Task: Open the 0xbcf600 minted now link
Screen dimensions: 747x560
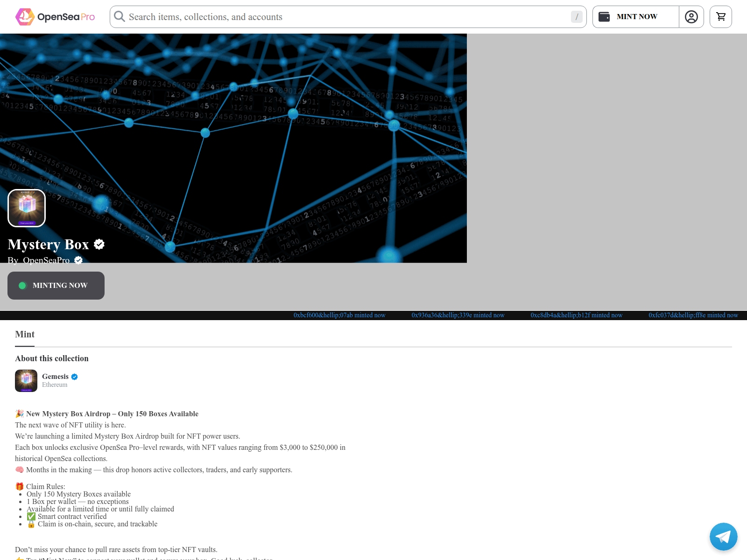Action: (x=339, y=315)
